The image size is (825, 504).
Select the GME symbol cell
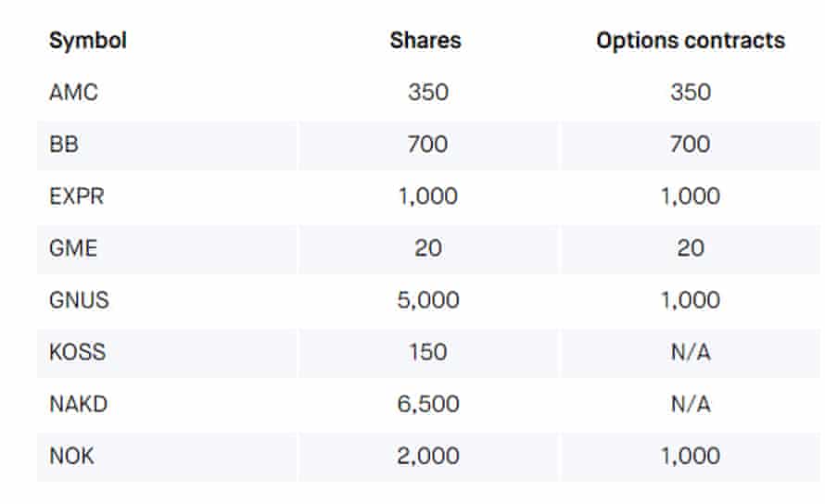pos(73,248)
